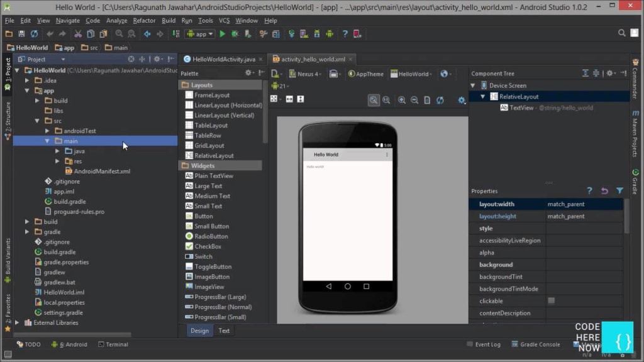Toggle the clickable property checkbox

click(551, 301)
